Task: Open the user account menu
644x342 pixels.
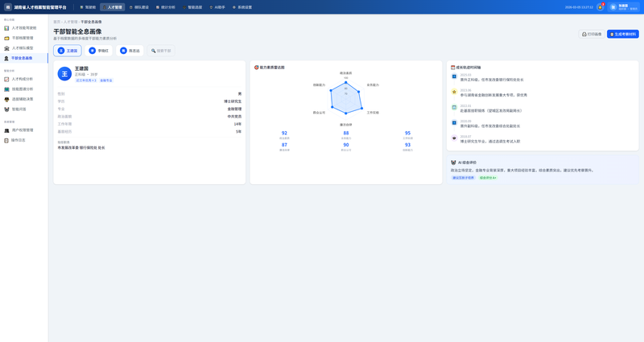Action: click(623, 7)
